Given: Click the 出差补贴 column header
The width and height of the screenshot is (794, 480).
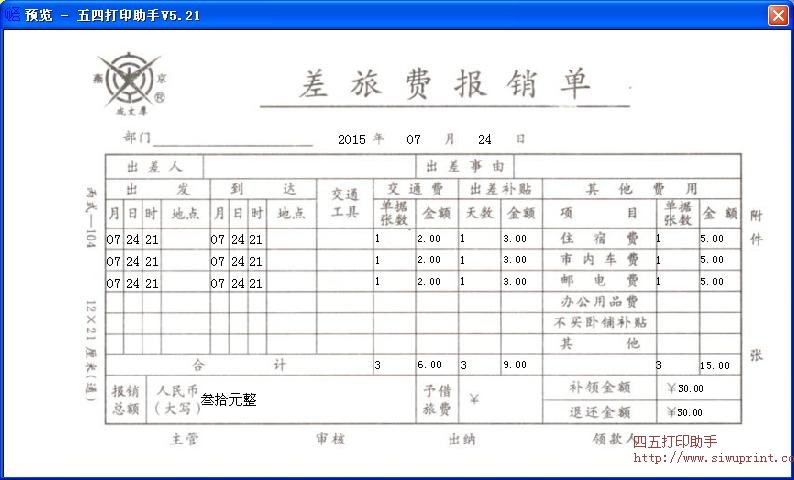Looking at the screenshot, I should click(500, 189).
